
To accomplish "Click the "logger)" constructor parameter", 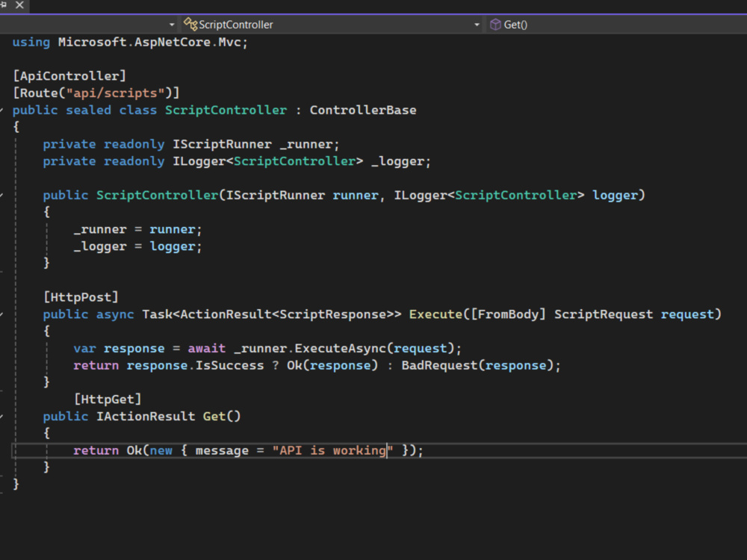I will point(619,195).
